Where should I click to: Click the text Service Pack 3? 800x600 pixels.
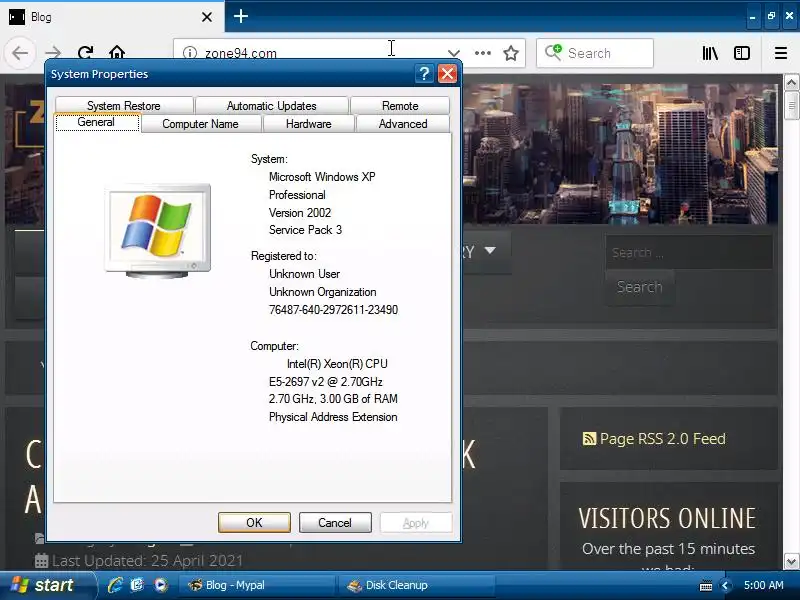(305, 230)
